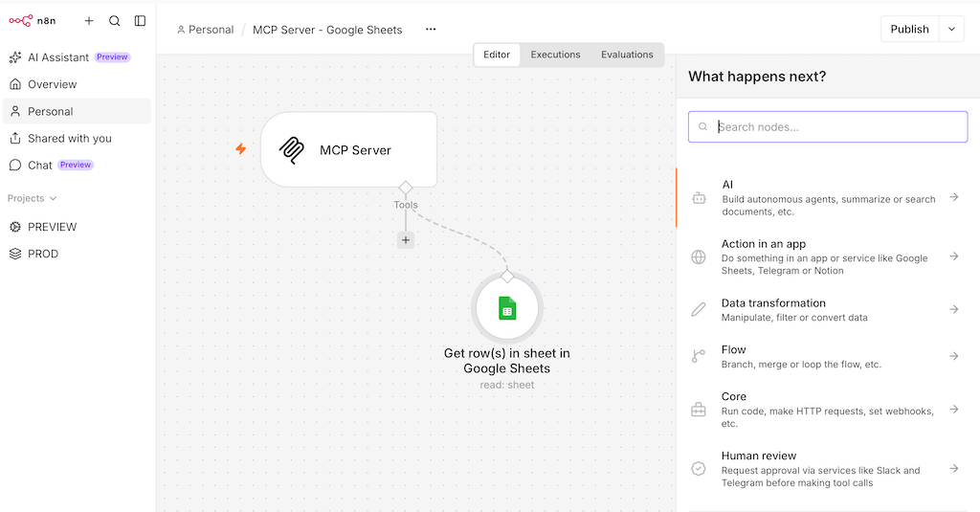Viewport: 980px width, 512px height.
Task: Click the Shared with you share icon
Action: point(15,138)
